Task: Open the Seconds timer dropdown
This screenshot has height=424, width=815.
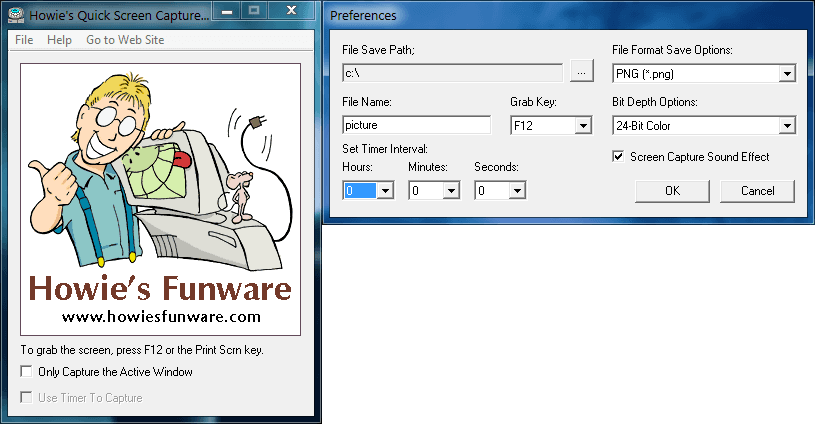Action: pos(517,191)
